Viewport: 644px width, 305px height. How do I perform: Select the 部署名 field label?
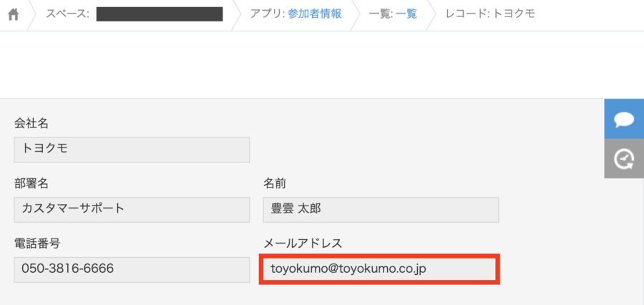[x=31, y=183]
